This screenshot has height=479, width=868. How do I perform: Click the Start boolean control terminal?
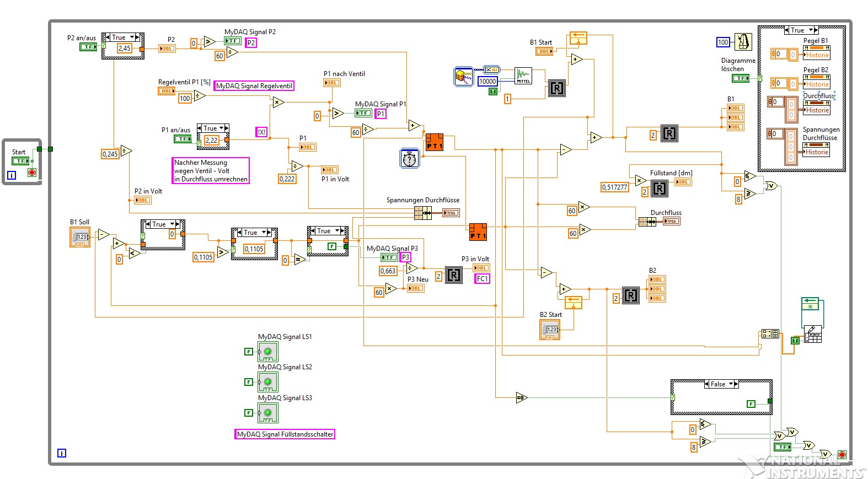[20, 161]
